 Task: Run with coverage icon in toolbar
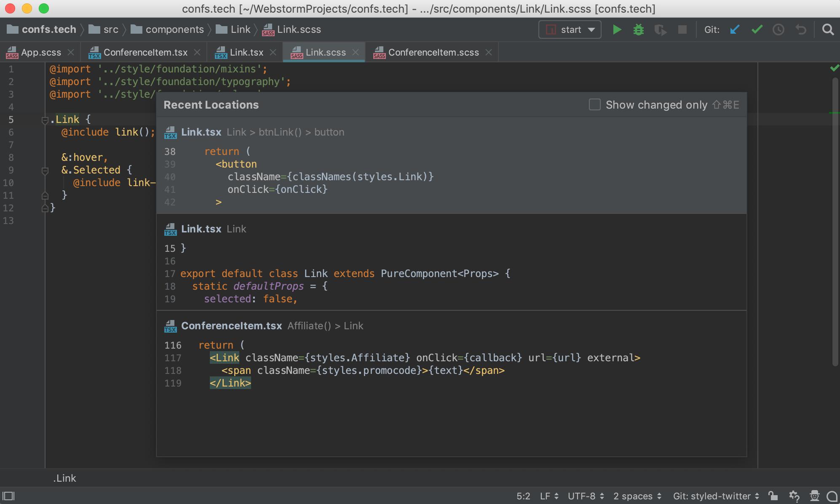pos(660,29)
